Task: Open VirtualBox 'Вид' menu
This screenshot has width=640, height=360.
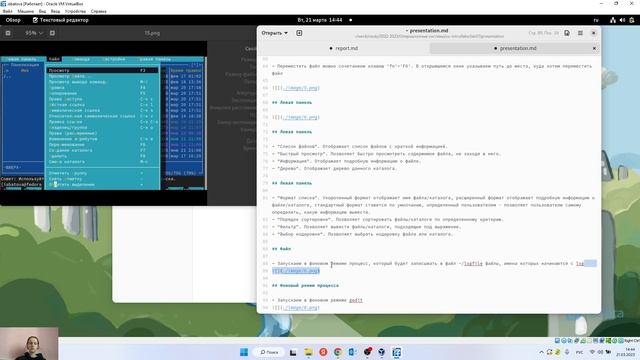Action: [42, 11]
